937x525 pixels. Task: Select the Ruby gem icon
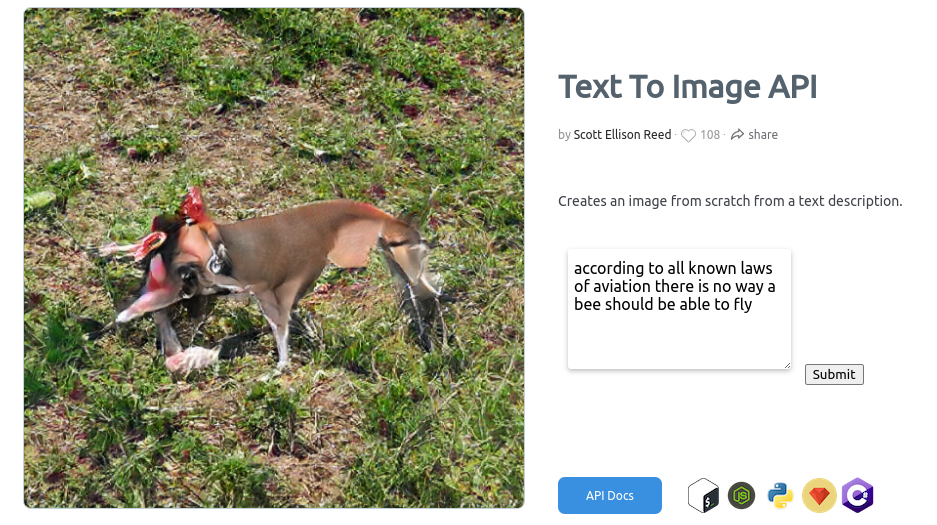tap(819, 495)
